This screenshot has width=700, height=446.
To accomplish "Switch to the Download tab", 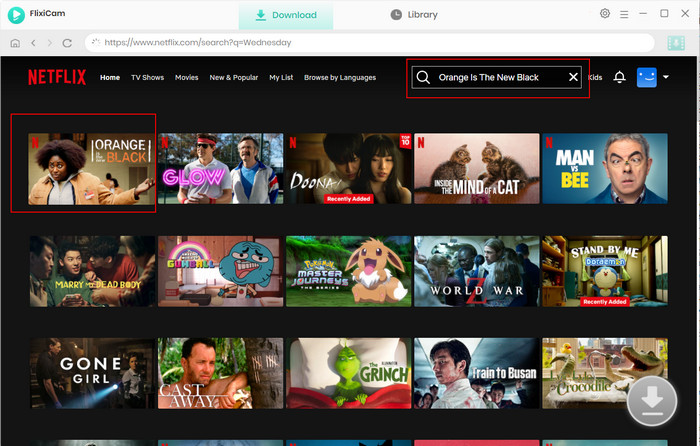I will coord(286,15).
